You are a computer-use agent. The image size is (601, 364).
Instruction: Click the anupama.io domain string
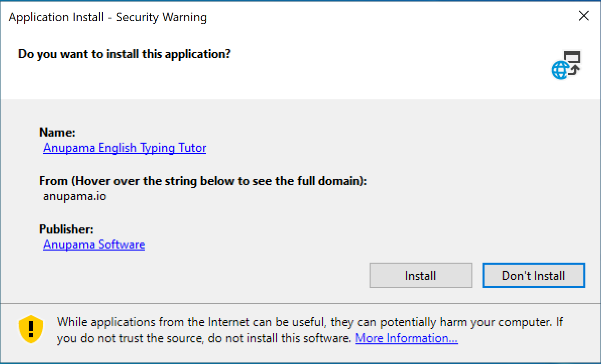click(x=74, y=196)
